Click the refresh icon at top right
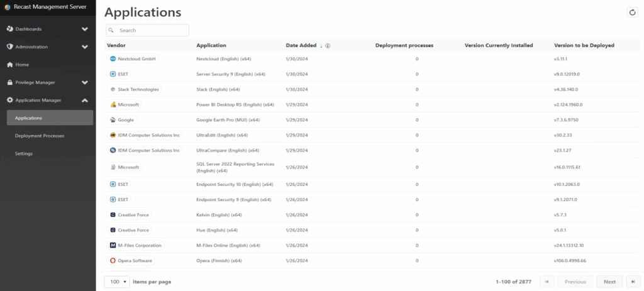This screenshot has width=644, height=291. click(632, 13)
